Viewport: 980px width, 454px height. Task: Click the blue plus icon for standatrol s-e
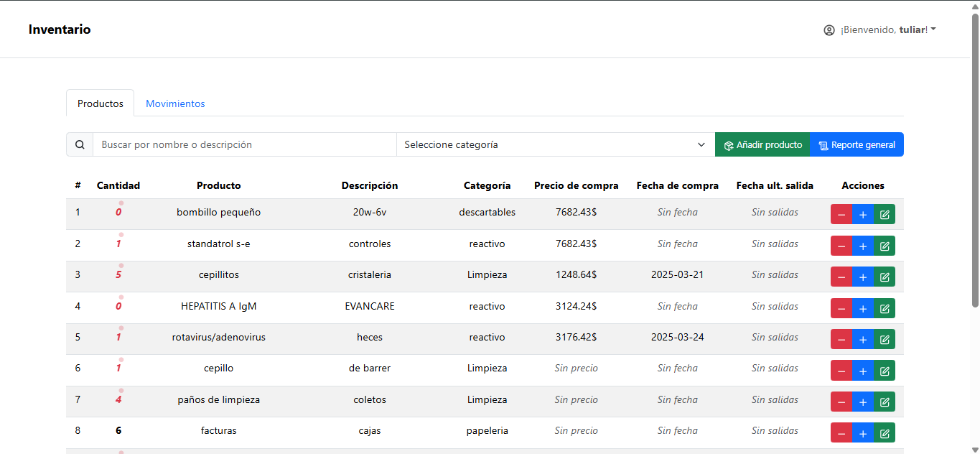(863, 246)
